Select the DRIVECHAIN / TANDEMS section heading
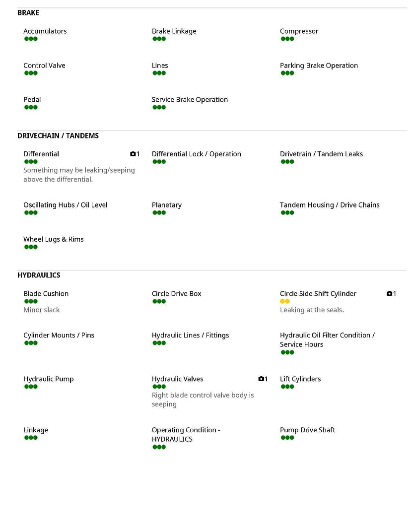Image resolution: width=411 pixels, height=532 pixels. coord(58,135)
